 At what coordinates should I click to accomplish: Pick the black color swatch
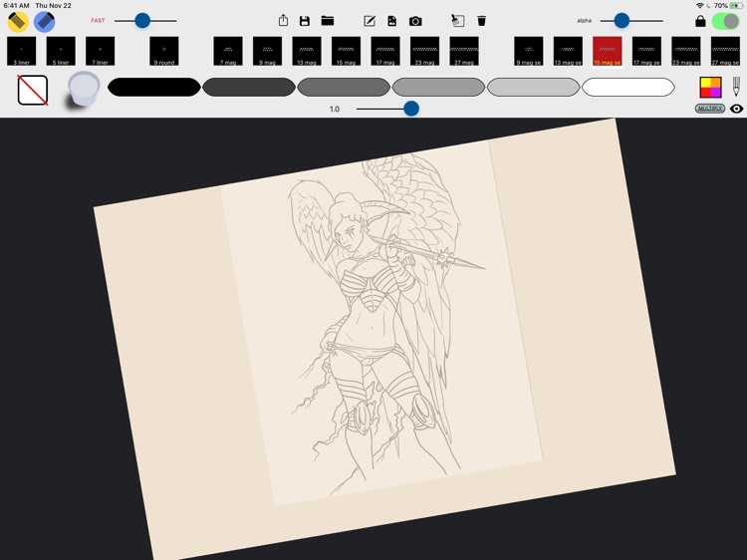153,88
